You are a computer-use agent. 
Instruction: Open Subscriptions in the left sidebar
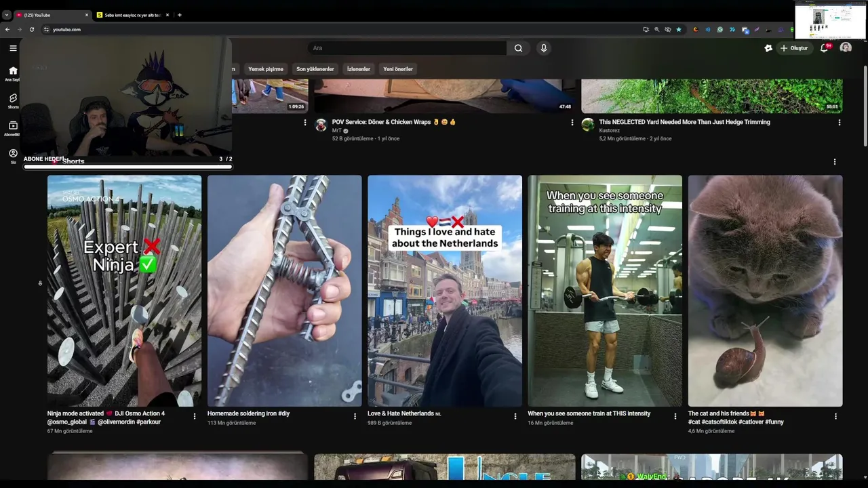[13, 129]
